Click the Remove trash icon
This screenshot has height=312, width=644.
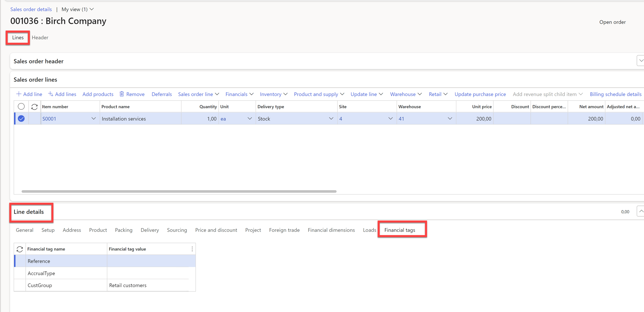[122, 94]
